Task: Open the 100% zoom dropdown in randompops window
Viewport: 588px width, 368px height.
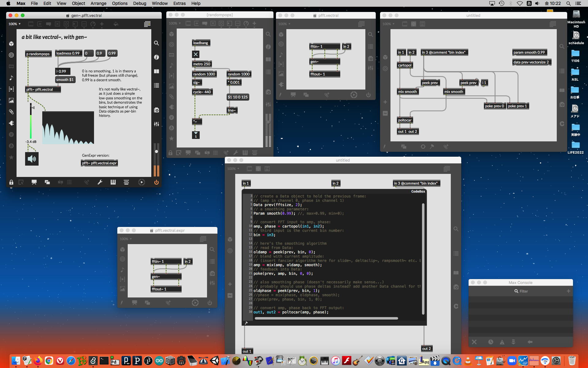Action: (x=175, y=23)
